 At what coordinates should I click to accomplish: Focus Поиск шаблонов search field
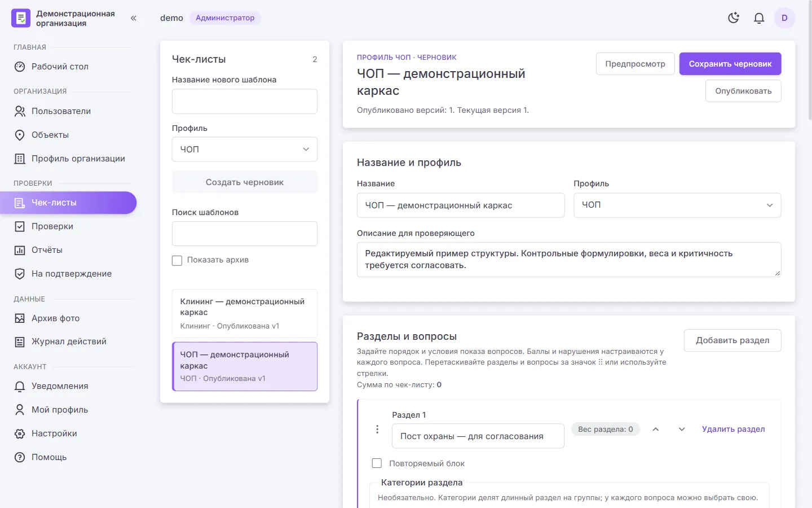(x=245, y=234)
